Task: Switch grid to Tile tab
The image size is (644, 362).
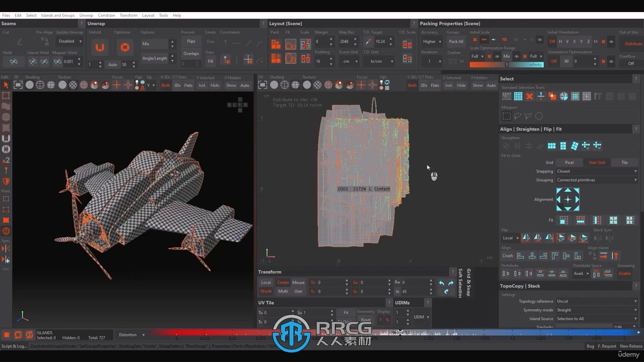Action: click(624, 162)
